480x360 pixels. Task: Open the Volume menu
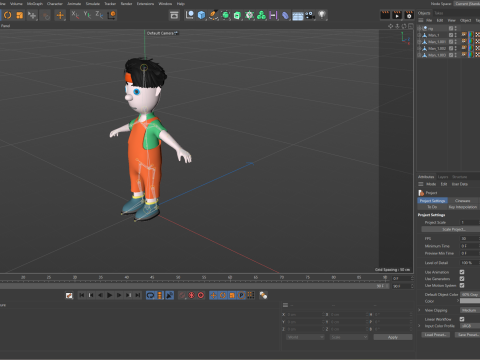click(x=16, y=4)
